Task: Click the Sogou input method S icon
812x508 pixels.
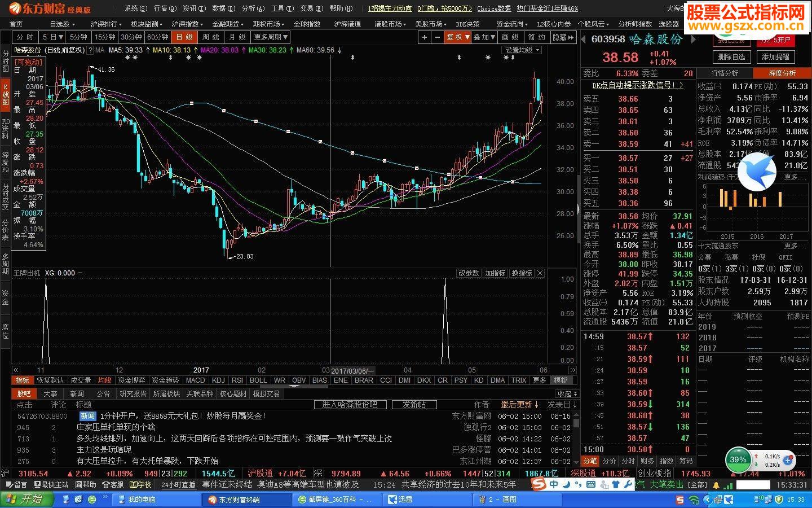Action: pyautogui.click(x=539, y=484)
